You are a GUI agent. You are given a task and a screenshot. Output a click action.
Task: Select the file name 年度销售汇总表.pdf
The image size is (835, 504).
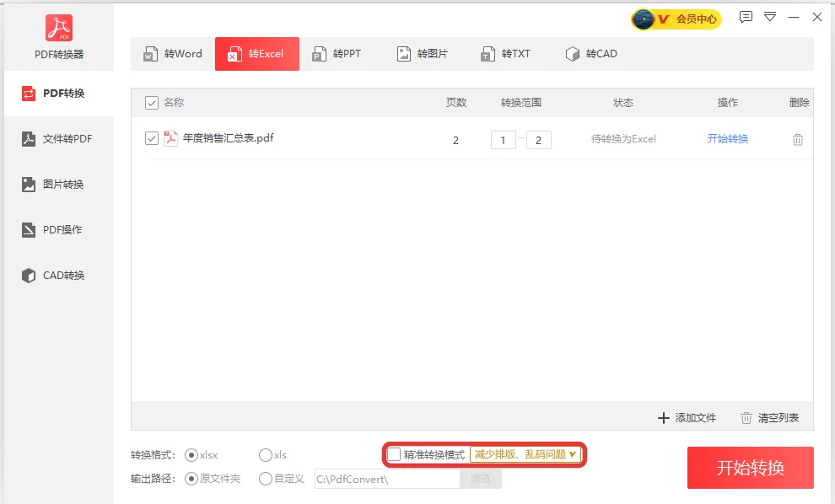coord(228,138)
